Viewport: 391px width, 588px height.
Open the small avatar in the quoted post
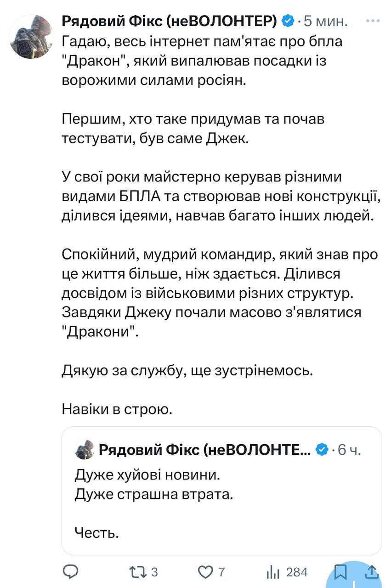point(84,449)
